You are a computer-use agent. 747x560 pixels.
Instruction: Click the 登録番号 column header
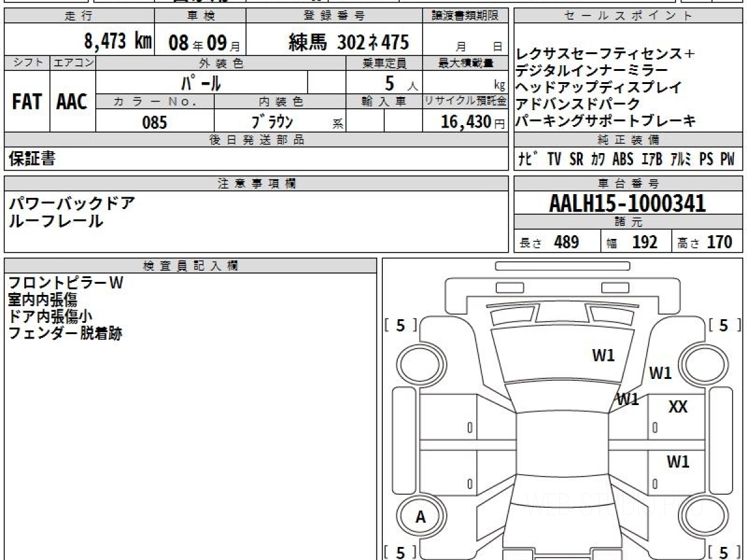pos(334,16)
